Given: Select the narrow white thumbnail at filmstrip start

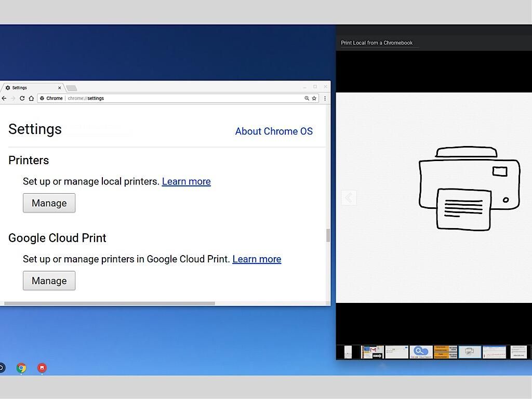Looking at the screenshot, I should [348, 352].
